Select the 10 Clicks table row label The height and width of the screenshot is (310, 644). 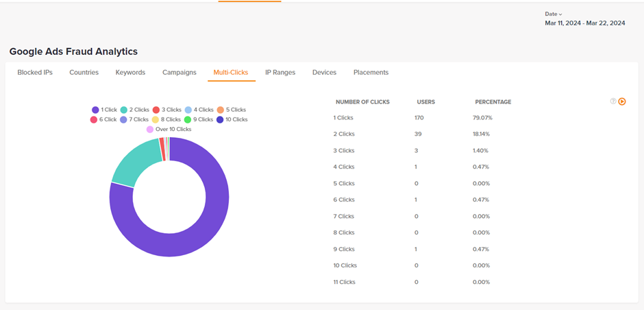[x=345, y=266]
